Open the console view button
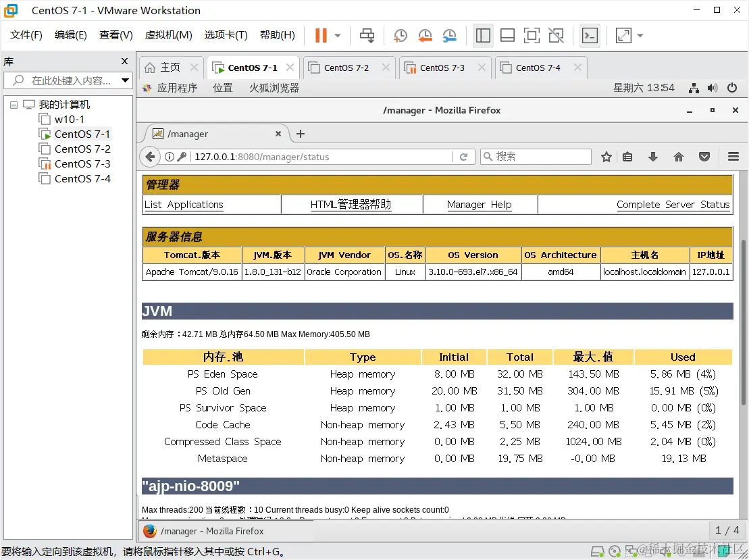 tap(590, 35)
